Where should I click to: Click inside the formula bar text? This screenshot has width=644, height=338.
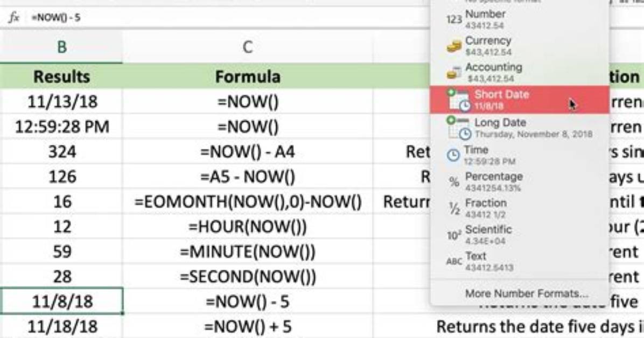point(56,18)
